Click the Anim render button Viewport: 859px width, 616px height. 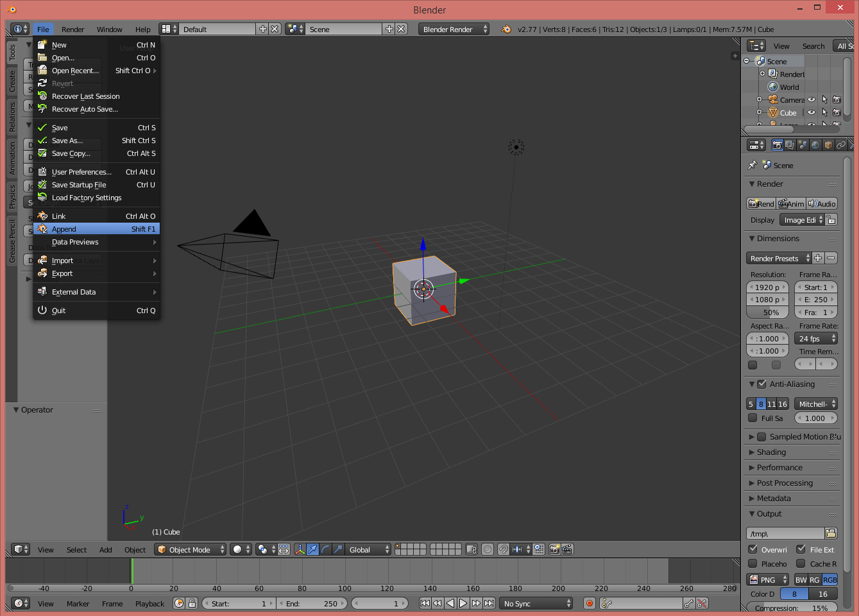791,204
